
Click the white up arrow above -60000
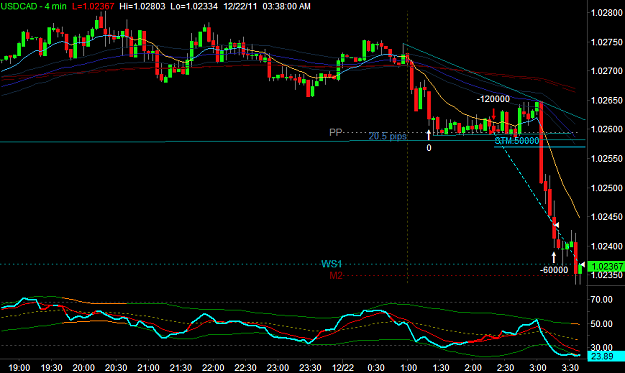554,257
